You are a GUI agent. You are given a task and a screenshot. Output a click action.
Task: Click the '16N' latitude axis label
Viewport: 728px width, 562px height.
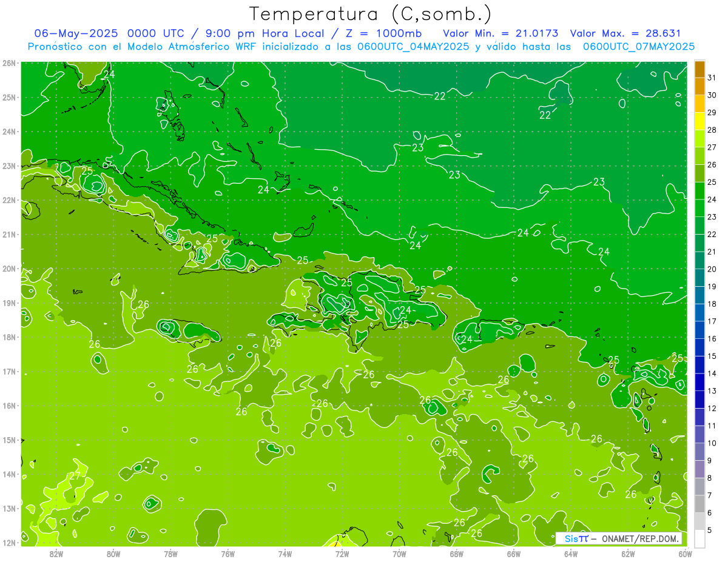[x=8, y=406]
